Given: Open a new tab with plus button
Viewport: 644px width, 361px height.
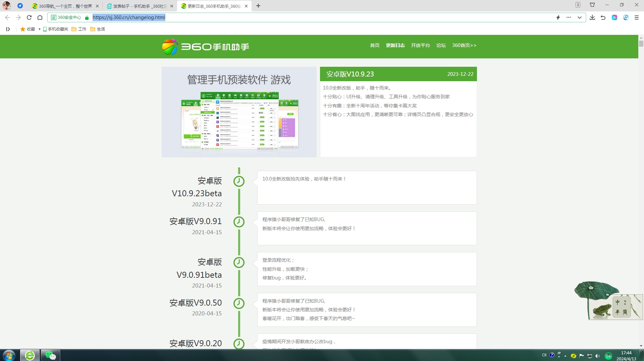Looking at the screenshot, I should point(258,6).
